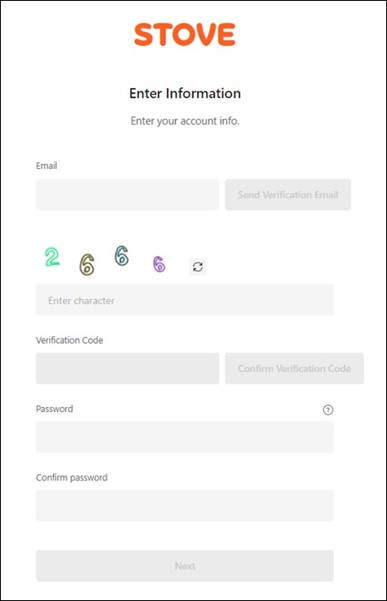Click the teal captcha digit 6
387x601 pixels.
click(122, 256)
